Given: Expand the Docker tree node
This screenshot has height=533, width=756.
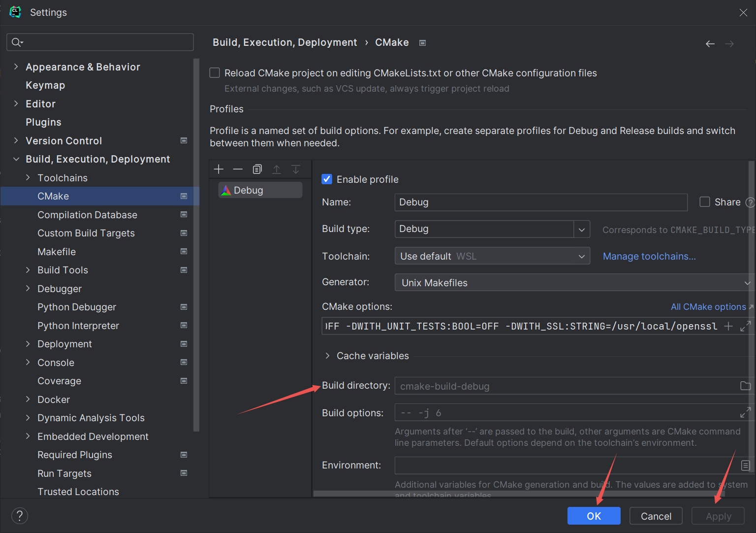Looking at the screenshot, I should 28,399.
